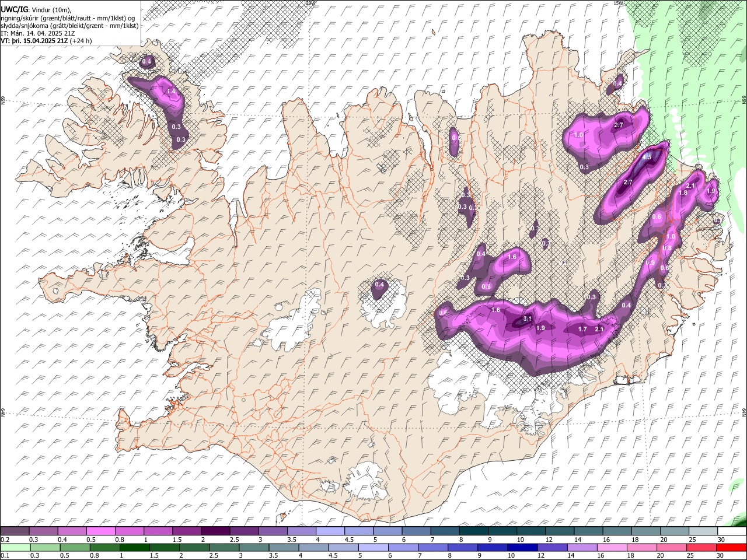Click the bold UWC/IG title text
The image size is (747, 560).
coord(13,10)
